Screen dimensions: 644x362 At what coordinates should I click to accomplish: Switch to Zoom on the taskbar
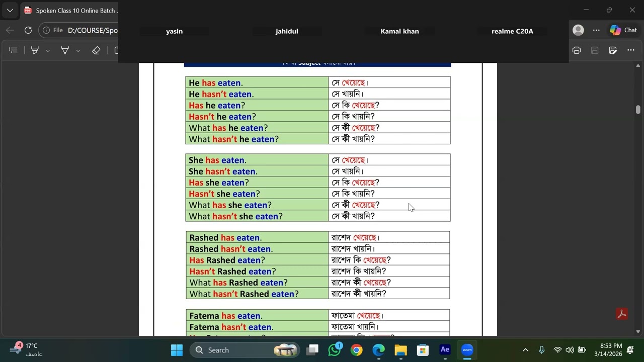coord(467,350)
